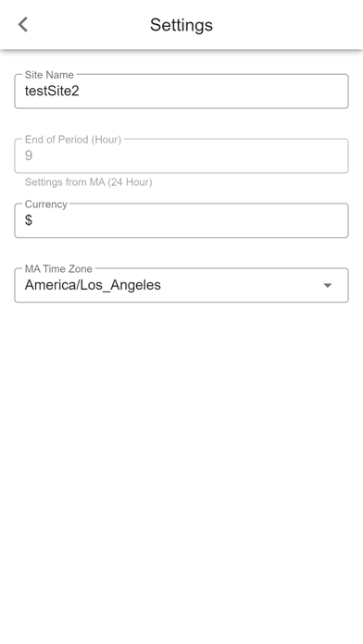
Task: Click the testSite2 text in Site Name
Action: [52, 91]
